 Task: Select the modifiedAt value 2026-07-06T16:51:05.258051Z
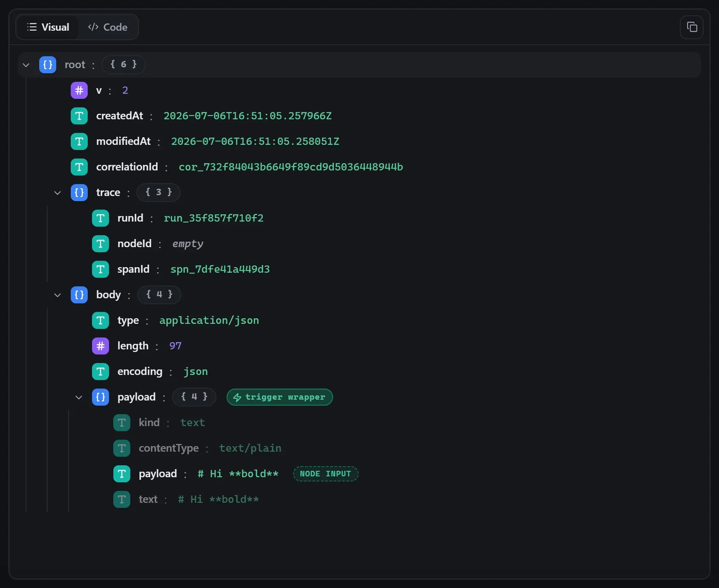point(255,141)
